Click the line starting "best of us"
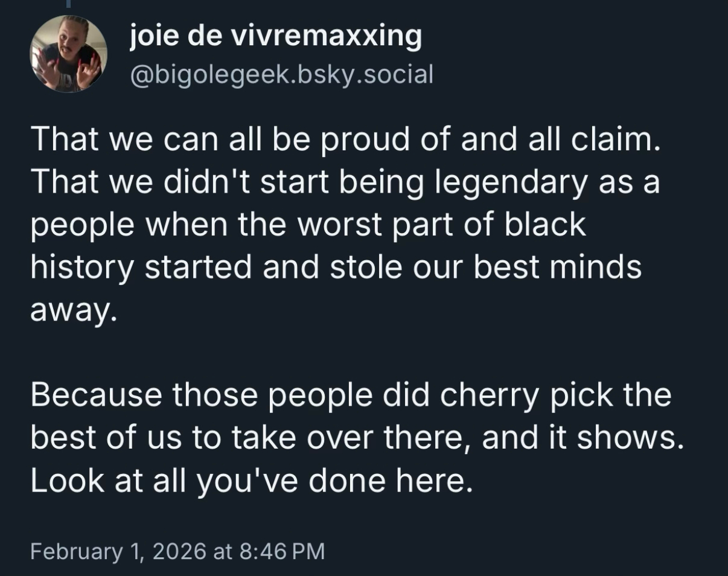The width and height of the screenshot is (728, 576). point(357,437)
